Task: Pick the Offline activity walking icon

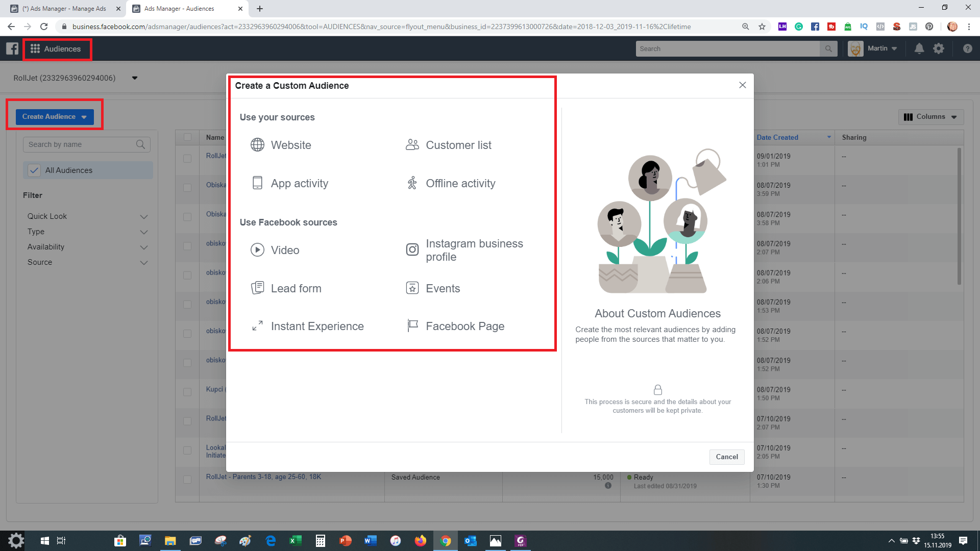Action: [412, 183]
